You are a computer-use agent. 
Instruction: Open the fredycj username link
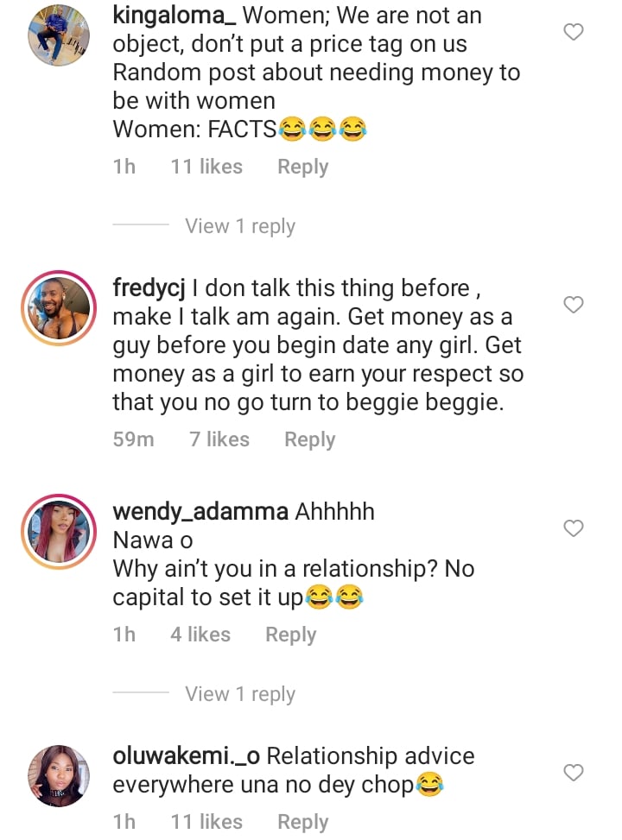pos(149,288)
